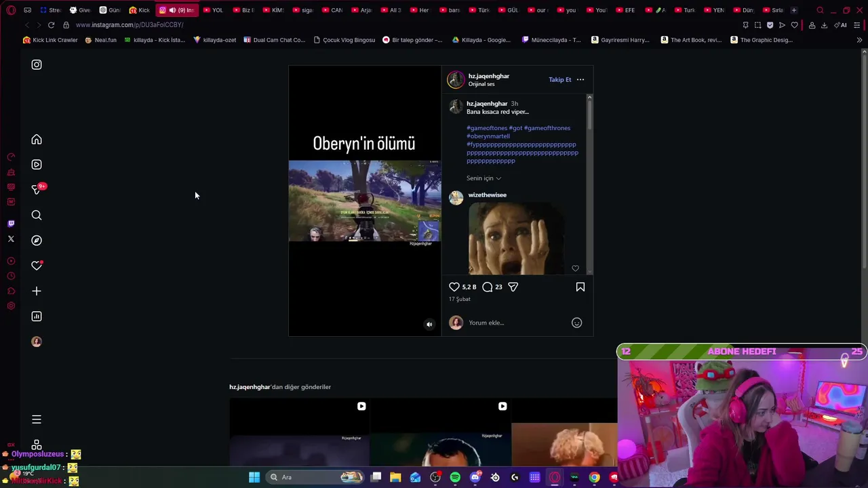This screenshot has width=868, height=488.
Task: Open Discord from the taskbar
Action: pyautogui.click(x=475, y=477)
